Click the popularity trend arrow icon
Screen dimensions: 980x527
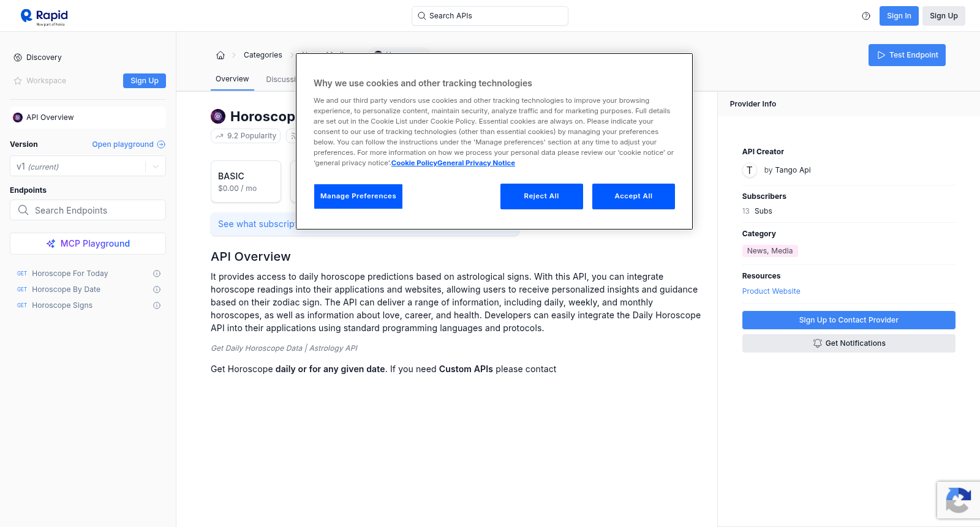coord(219,136)
